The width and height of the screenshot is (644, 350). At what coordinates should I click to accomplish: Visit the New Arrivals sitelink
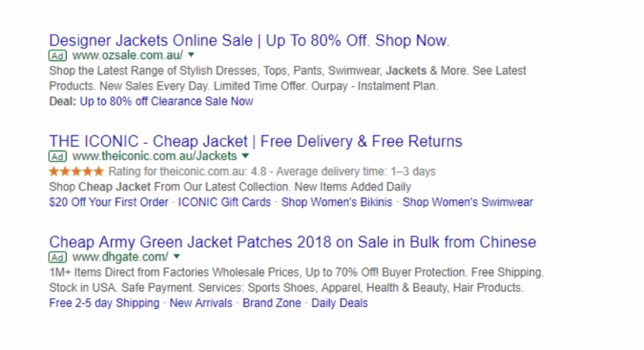201,304
